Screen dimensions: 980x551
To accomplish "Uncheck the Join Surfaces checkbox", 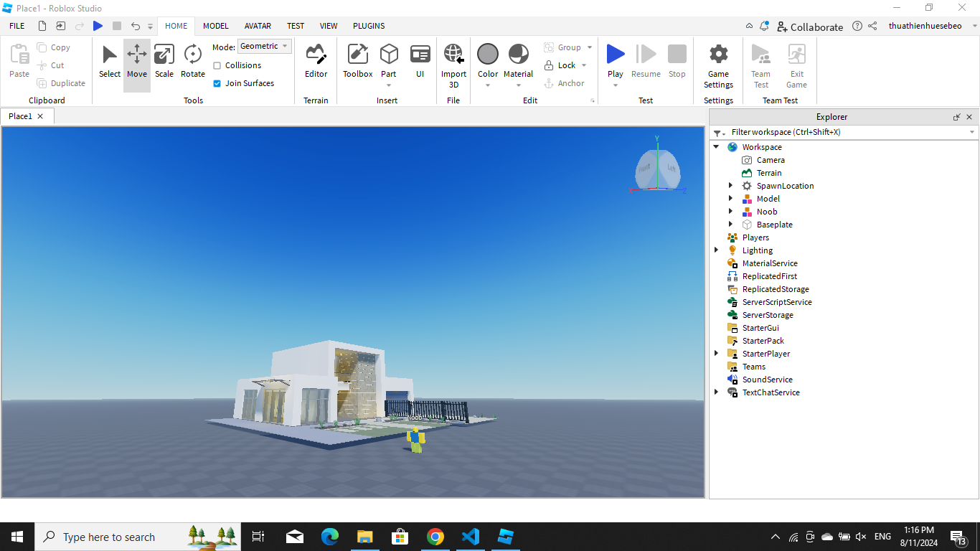I will [217, 83].
